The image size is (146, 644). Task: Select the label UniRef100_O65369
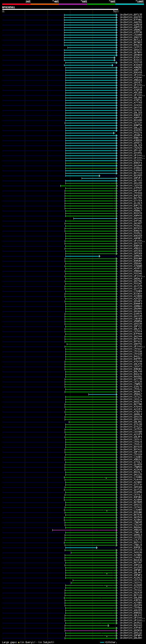point(131,254)
